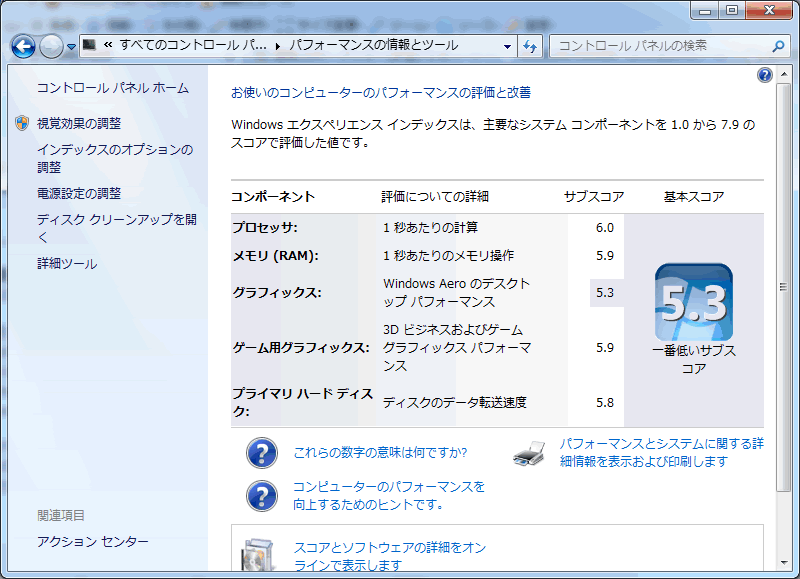
Task: Click the scrollbar down arrow
Action: (x=784, y=563)
